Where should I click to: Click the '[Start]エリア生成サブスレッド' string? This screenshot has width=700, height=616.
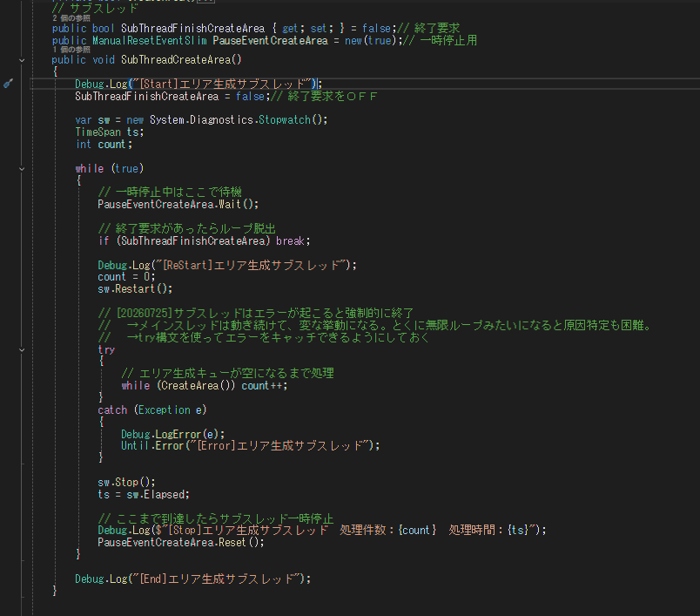click(221, 84)
